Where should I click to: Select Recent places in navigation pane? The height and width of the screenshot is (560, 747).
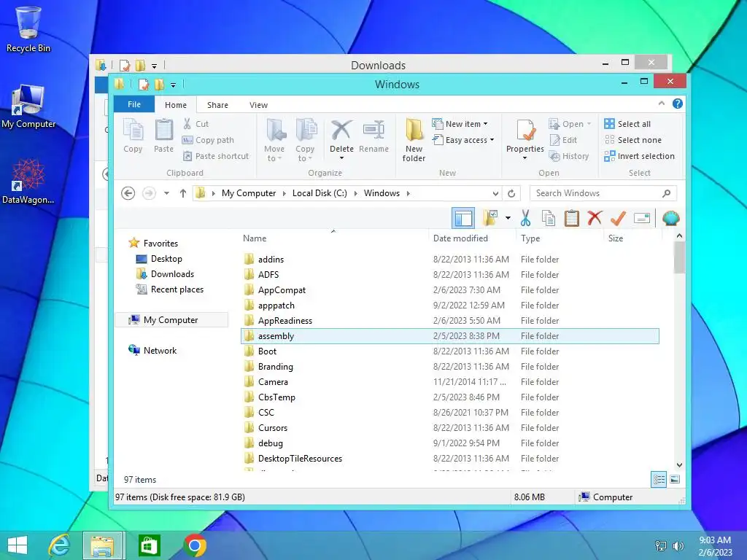177,289
